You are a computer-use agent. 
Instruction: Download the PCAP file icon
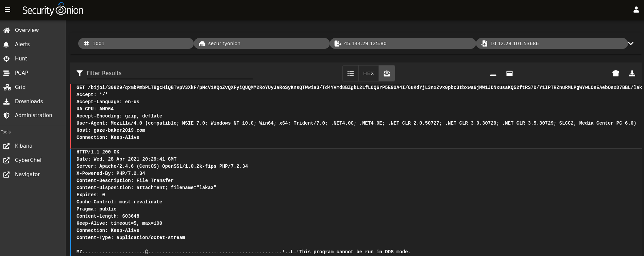point(632,73)
